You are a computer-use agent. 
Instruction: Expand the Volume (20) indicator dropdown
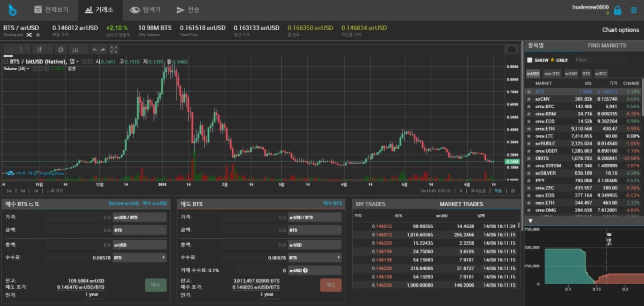pos(28,69)
